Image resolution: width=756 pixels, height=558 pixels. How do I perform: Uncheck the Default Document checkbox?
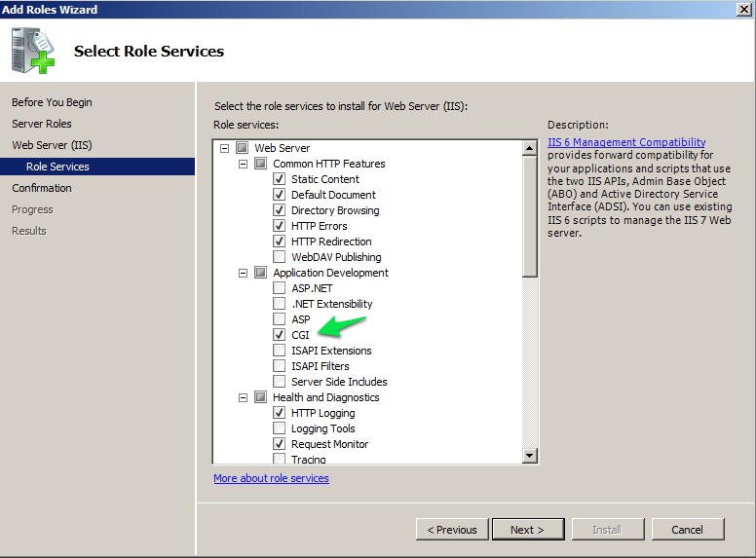tap(280, 194)
